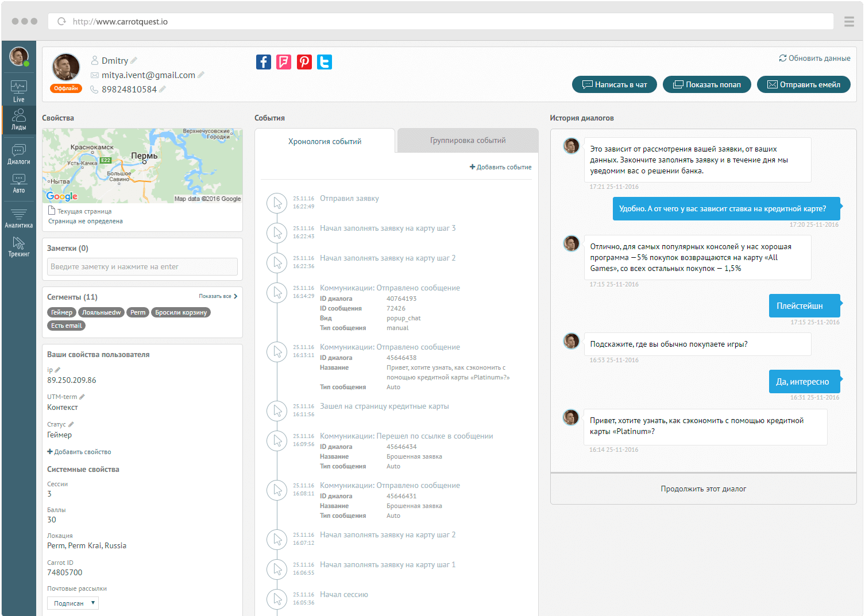
Task: Click Начал заполнять заявку на карту шаг 3
Action: [x=388, y=228]
